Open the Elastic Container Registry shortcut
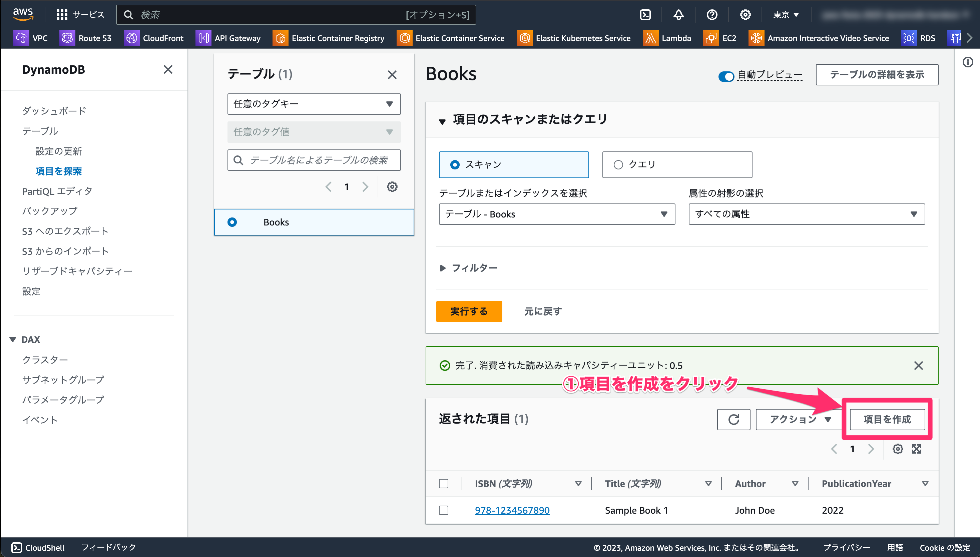This screenshot has width=980, height=557. (x=329, y=38)
